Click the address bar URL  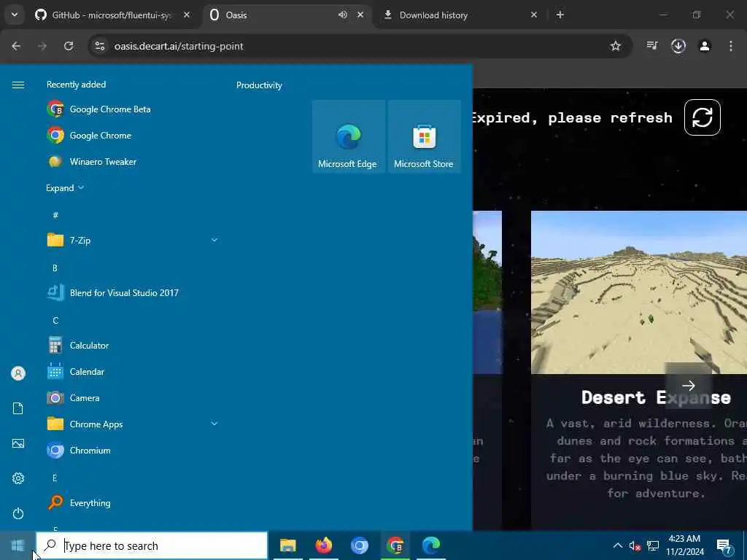tap(179, 46)
